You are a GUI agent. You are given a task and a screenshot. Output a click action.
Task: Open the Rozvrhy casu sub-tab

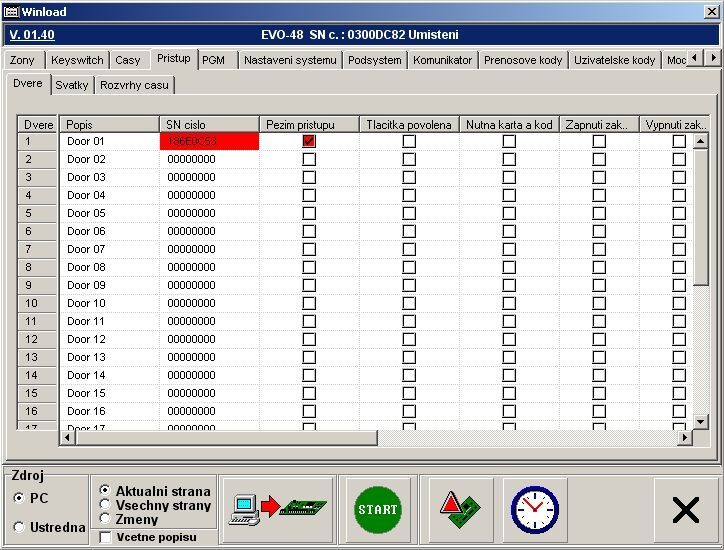134,86
